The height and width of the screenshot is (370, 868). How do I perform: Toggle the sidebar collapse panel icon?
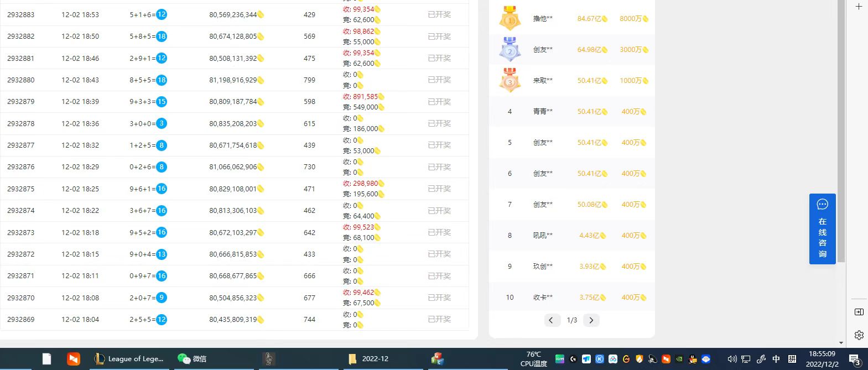click(859, 312)
